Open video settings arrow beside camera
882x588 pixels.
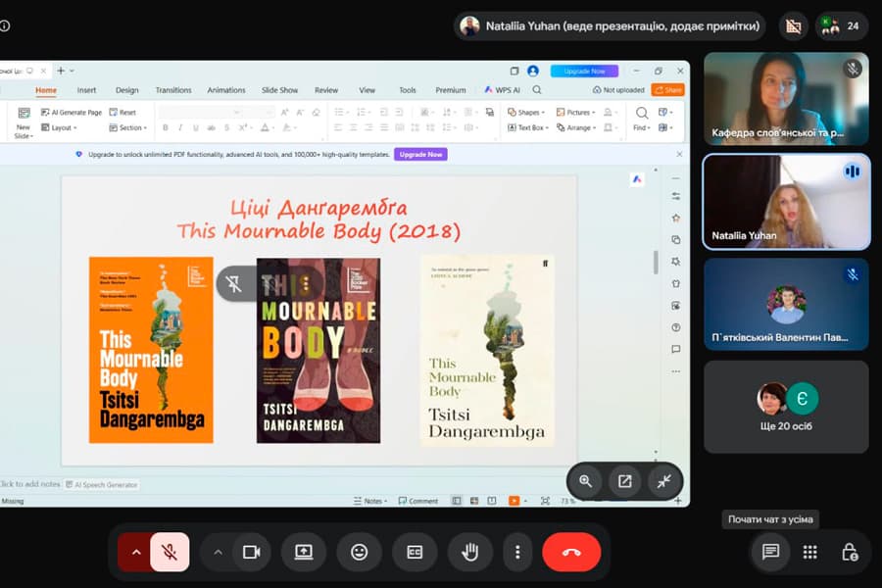click(x=219, y=552)
